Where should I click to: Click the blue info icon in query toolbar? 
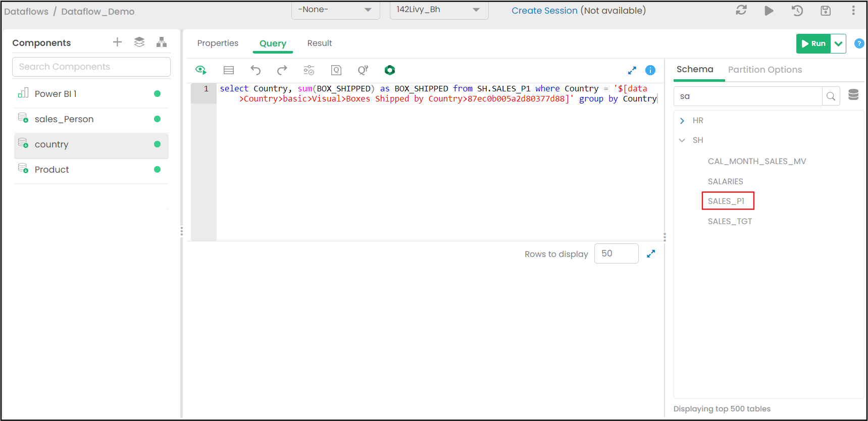point(650,70)
